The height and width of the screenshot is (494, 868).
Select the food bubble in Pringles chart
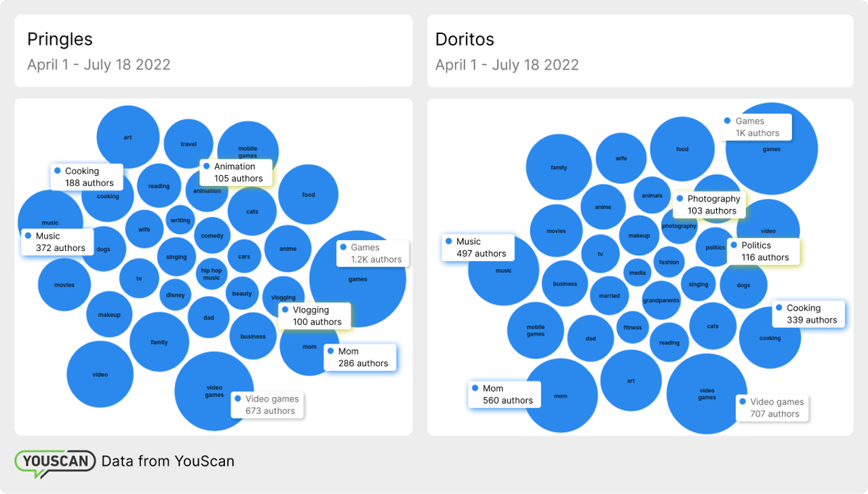pos(309,195)
